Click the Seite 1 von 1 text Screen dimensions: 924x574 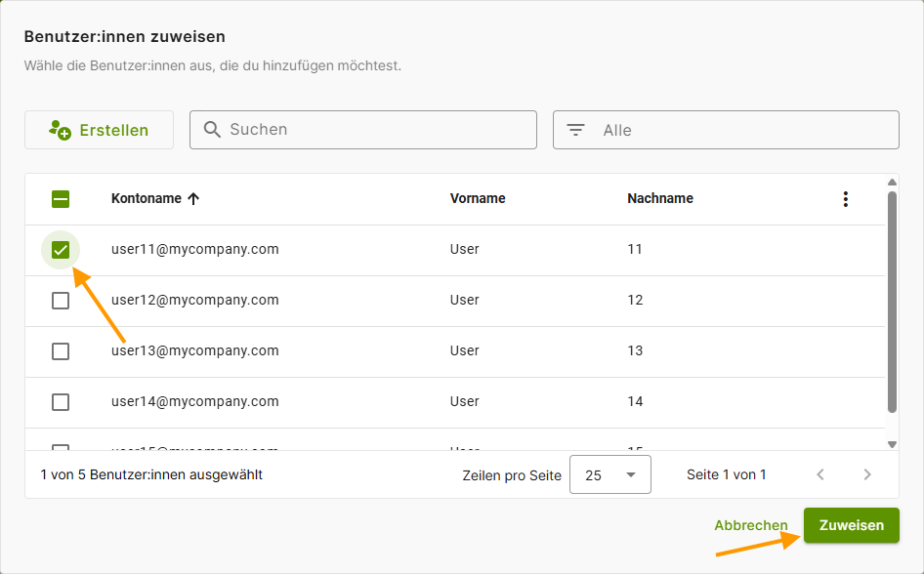pyautogui.click(x=726, y=474)
